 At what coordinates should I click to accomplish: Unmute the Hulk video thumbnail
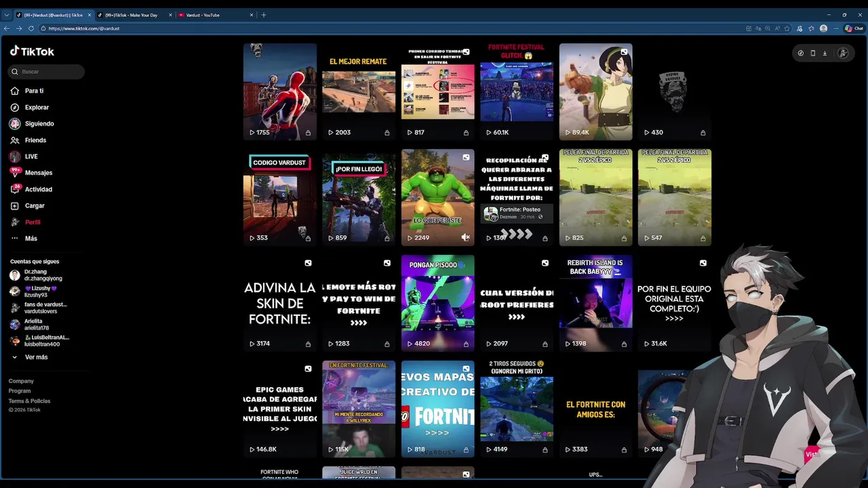(465, 237)
